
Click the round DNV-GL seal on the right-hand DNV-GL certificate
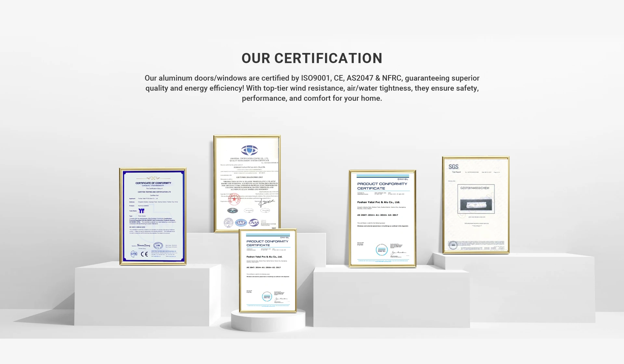[x=382, y=250]
